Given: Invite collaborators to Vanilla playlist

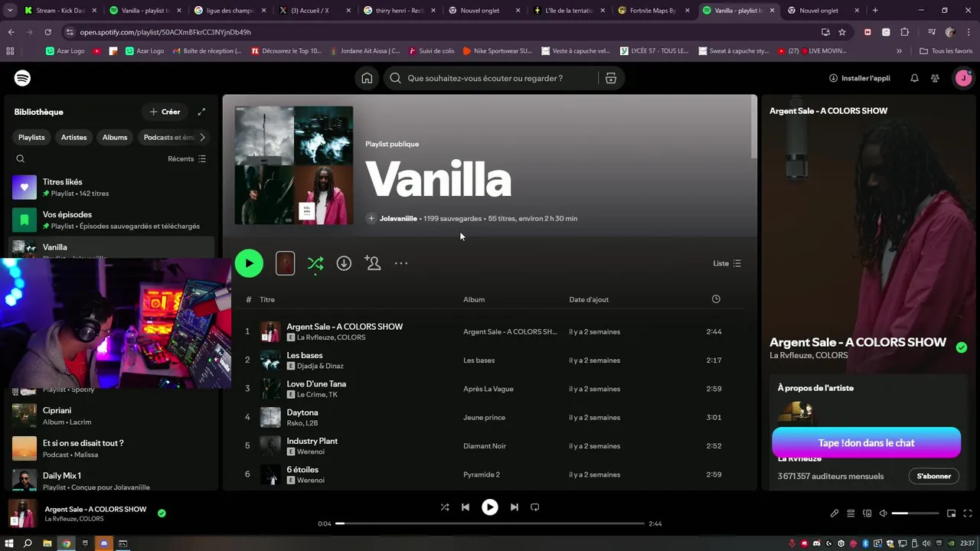Looking at the screenshot, I should tap(373, 263).
